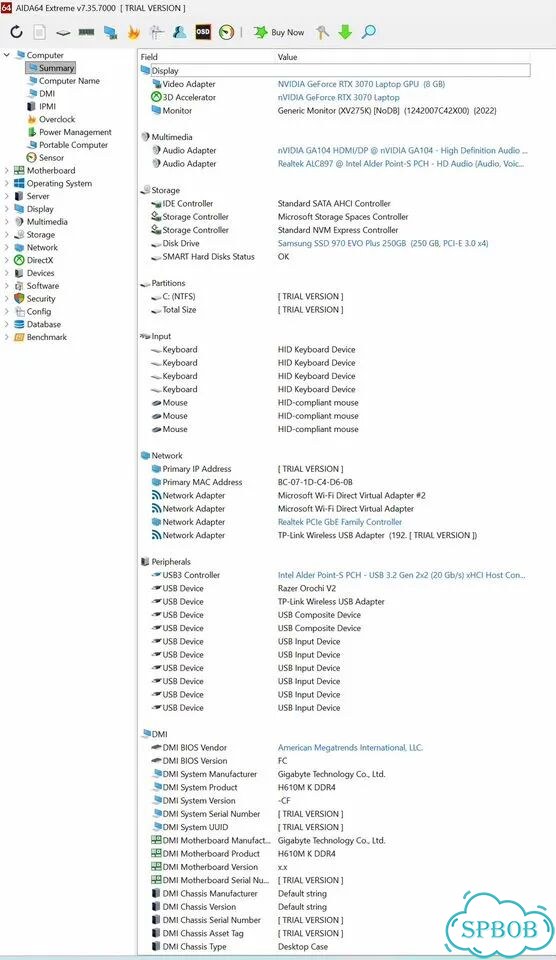Open the magnifier search icon
556x960 pixels.
pyautogui.click(x=369, y=32)
